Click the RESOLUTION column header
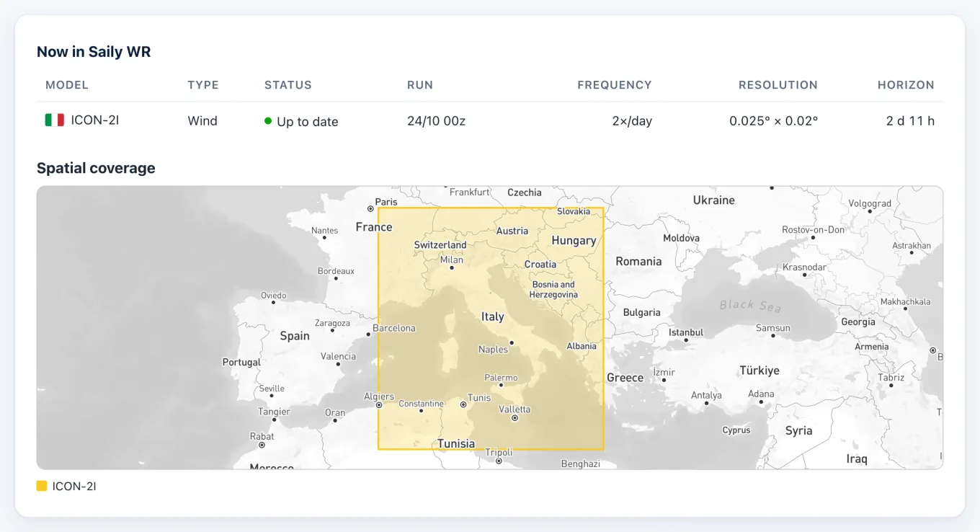This screenshot has width=980, height=532. click(x=778, y=85)
